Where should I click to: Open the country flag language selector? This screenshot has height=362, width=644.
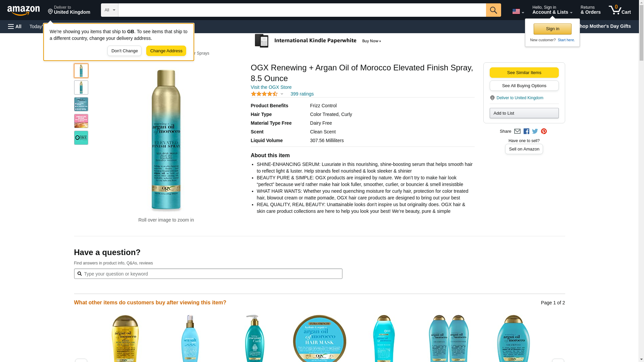[518, 11]
